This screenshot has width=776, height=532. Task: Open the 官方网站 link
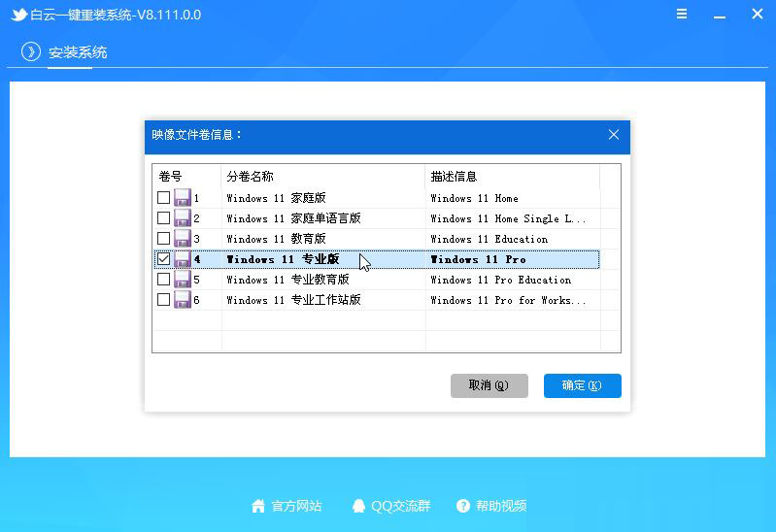point(296,506)
